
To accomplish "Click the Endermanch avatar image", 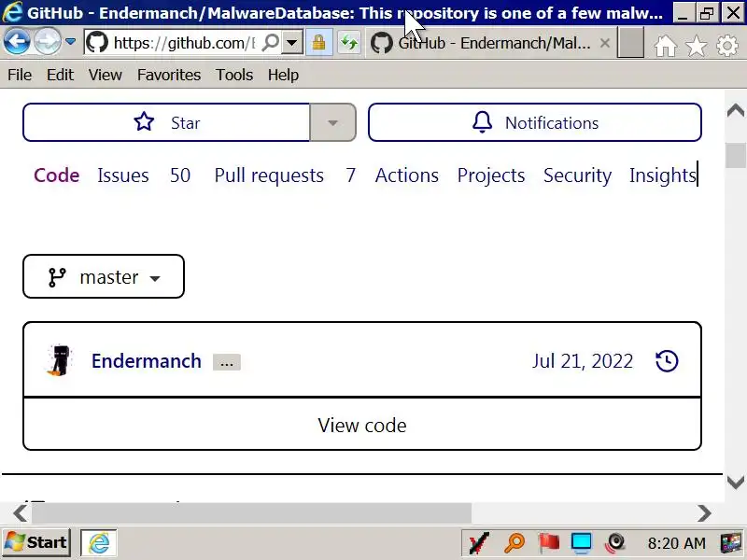I will point(59,360).
